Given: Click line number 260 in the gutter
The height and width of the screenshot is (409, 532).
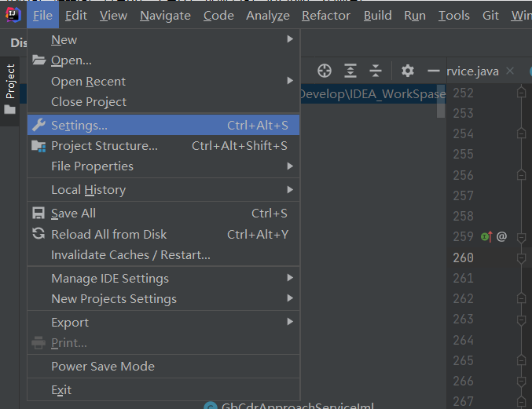Looking at the screenshot, I should coord(463,257).
